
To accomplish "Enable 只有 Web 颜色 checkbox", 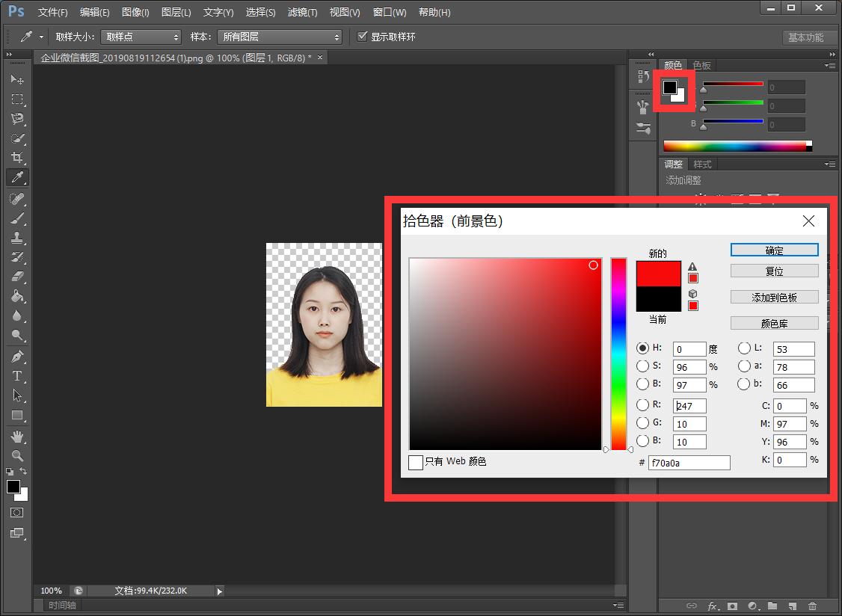I will click(417, 462).
